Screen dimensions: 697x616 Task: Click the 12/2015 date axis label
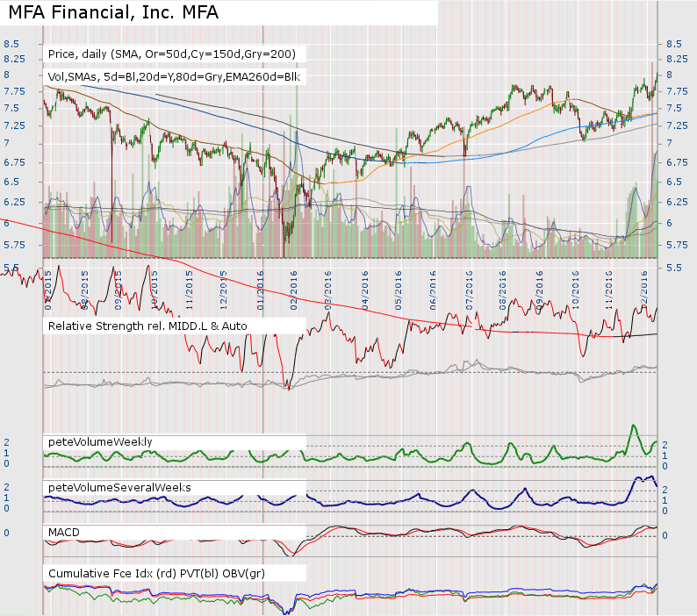tap(224, 290)
